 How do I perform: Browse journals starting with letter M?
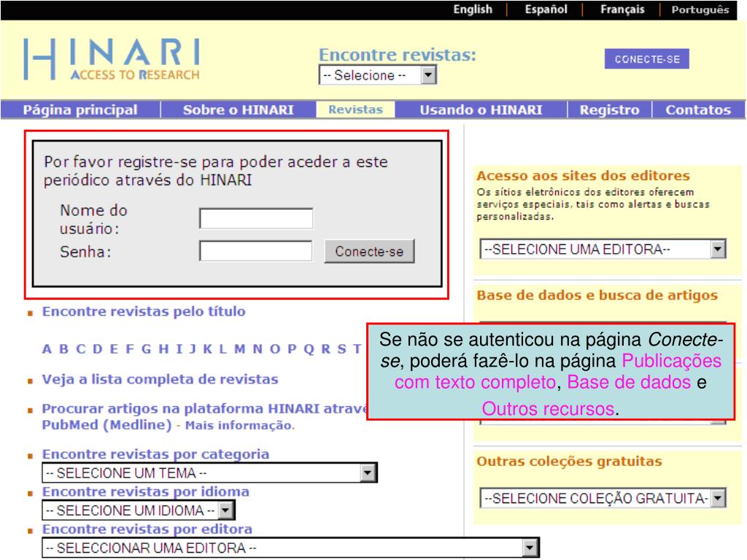click(239, 349)
